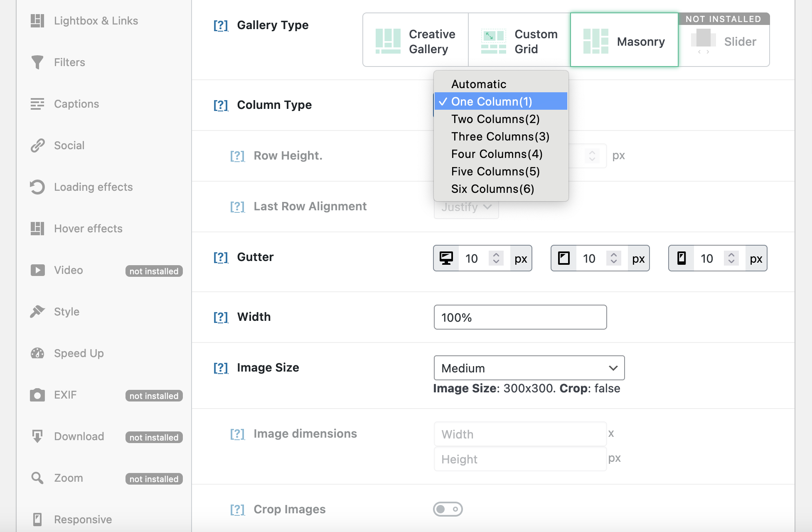The height and width of the screenshot is (532, 812).
Task: Select Masonry gallery type
Action: pyautogui.click(x=624, y=41)
